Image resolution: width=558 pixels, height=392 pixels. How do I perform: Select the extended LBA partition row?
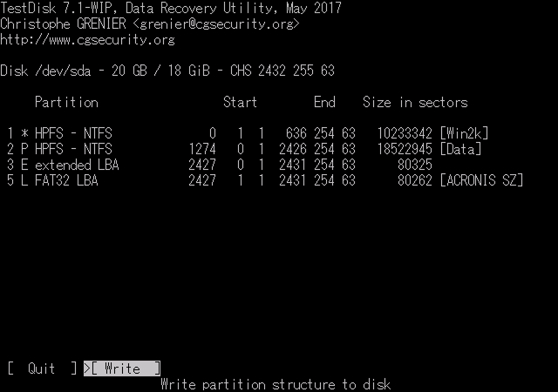(220, 165)
